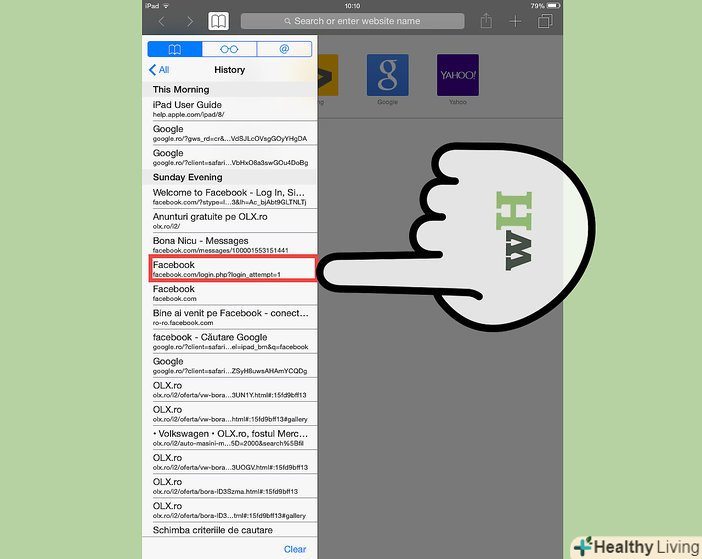Open Welcome to Facebook - Log In entry

coord(230,196)
